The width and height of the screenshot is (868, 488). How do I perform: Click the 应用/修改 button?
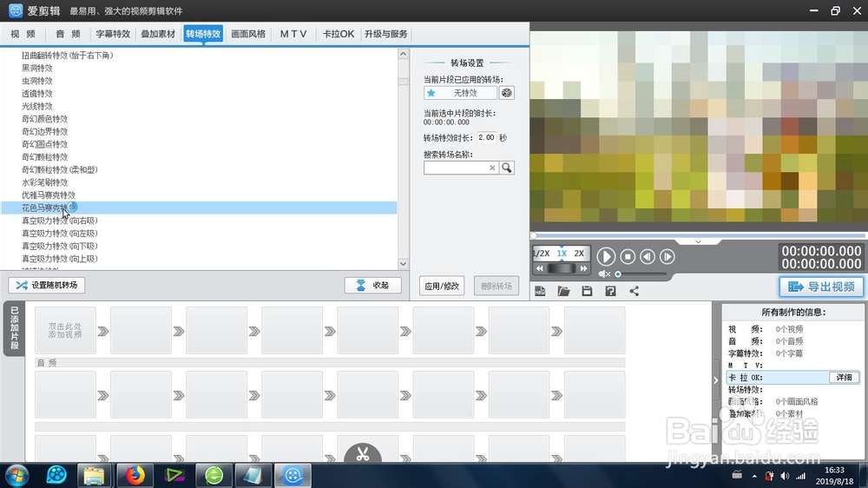[442, 286]
